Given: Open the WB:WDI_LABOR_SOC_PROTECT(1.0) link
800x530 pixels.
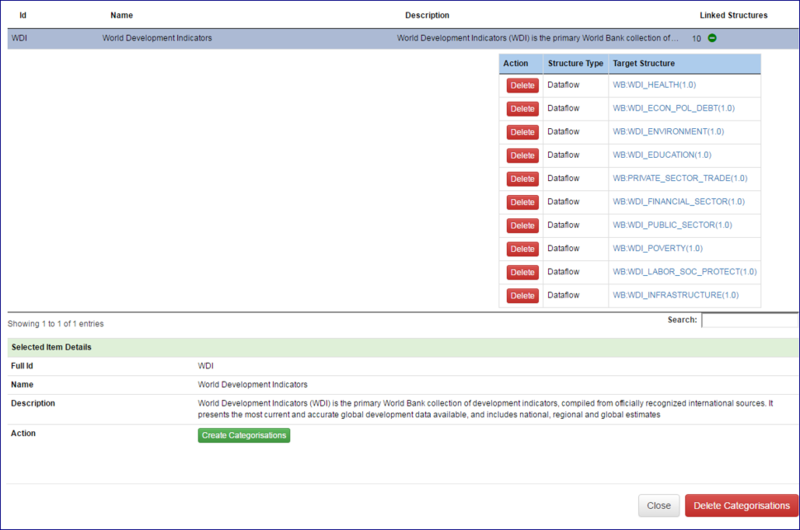Looking at the screenshot, I should (x=684, y=272).
